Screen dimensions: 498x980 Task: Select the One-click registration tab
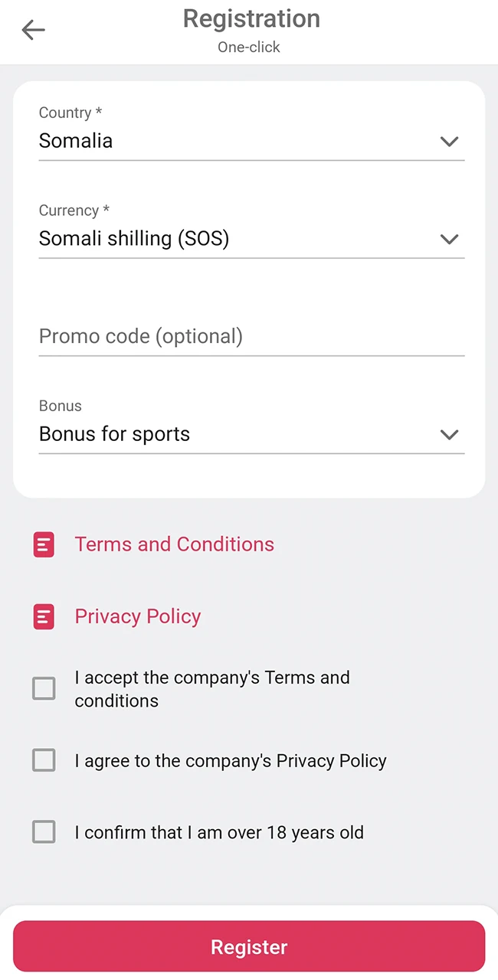pyautogui.click(x=248, y=47)
